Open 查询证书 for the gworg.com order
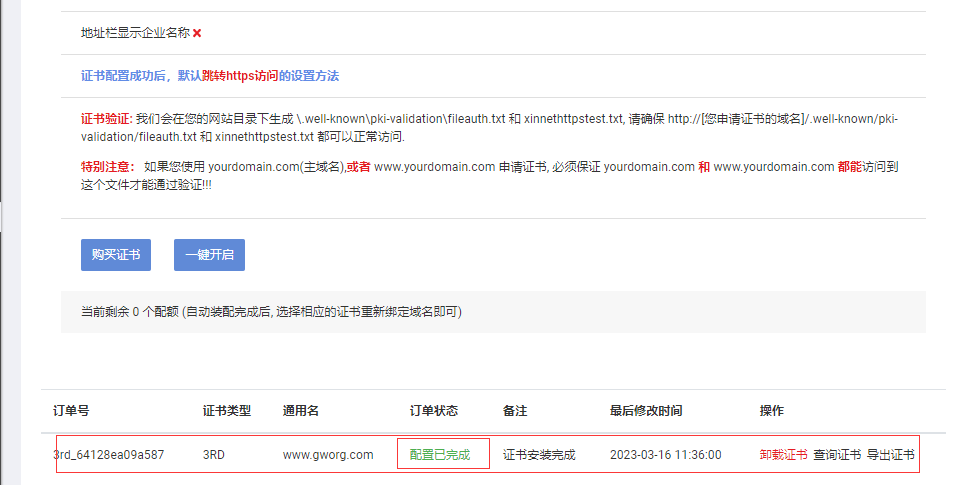 point(837,454)
